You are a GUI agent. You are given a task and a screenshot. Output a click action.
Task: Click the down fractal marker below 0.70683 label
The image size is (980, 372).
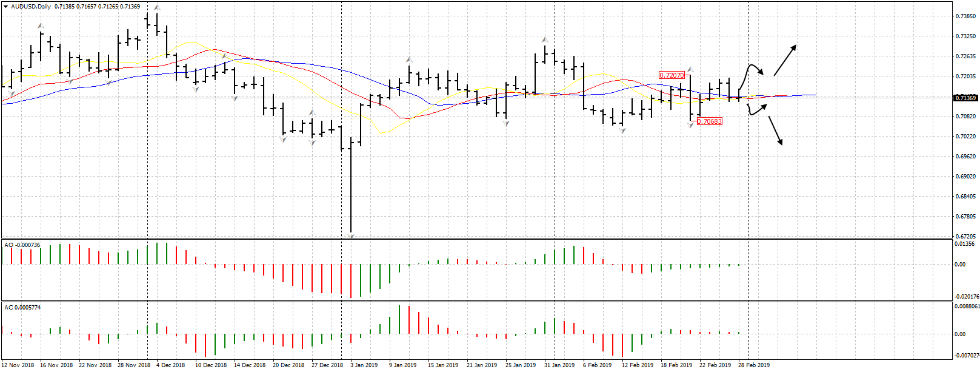(x=691, y=125)
